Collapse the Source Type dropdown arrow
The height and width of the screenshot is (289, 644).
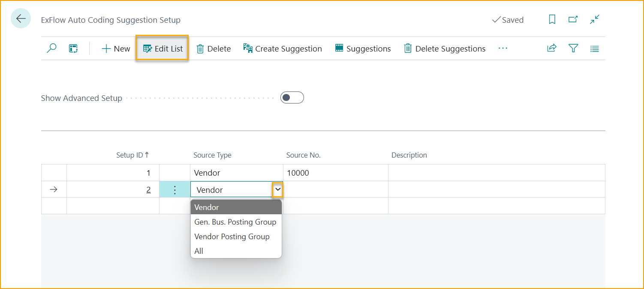277,189
